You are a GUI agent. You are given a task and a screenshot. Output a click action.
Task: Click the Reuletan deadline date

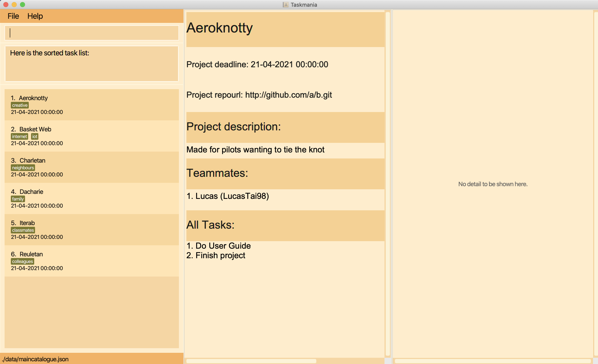(37, 268)
